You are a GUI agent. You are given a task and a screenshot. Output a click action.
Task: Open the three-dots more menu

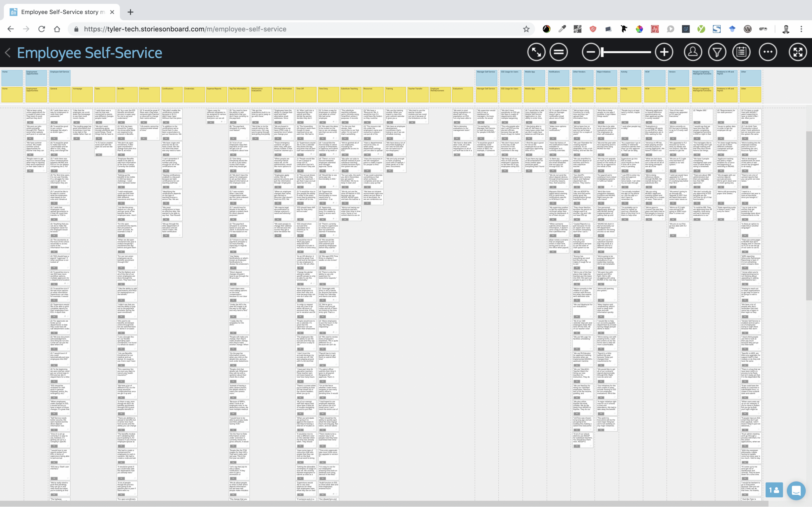point(768,52)
